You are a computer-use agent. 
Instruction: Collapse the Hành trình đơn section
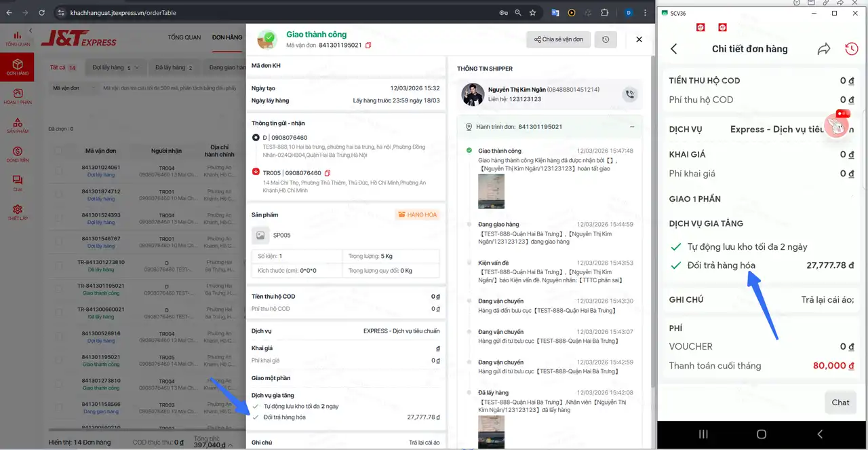[x=632, y=127]
